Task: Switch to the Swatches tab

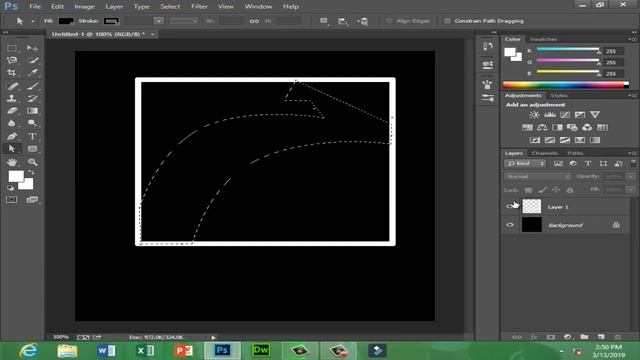Action: coord(543,39)
